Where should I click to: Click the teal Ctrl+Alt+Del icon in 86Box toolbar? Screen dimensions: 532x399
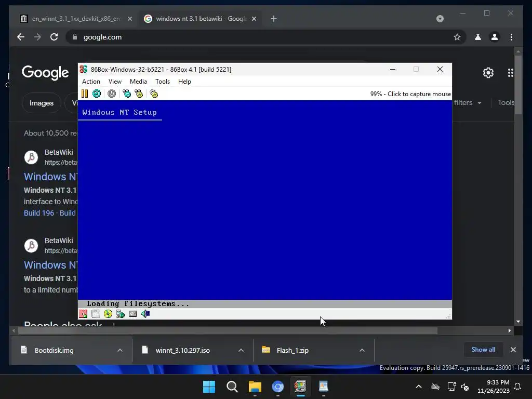coord(127,94)
